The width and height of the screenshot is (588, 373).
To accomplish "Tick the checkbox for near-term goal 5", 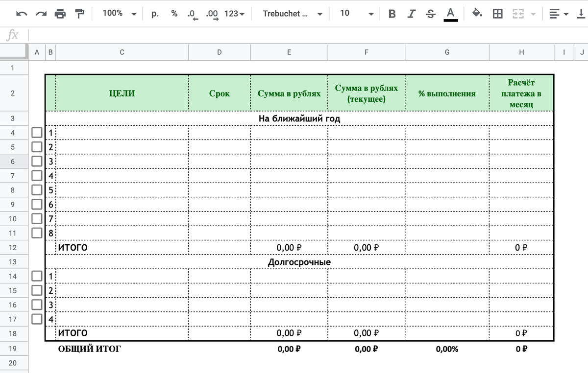I will coord(37,190).
